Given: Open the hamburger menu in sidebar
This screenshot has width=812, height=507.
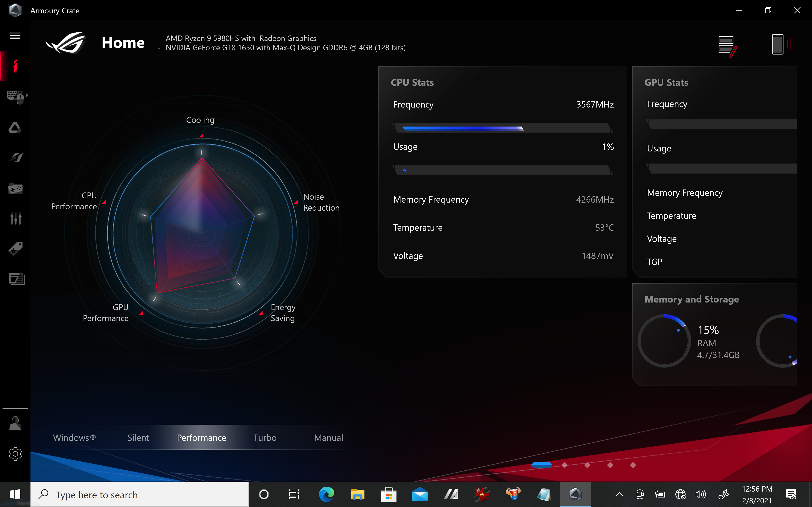Looking at the screenshot, I should click(x=15, y=35).
